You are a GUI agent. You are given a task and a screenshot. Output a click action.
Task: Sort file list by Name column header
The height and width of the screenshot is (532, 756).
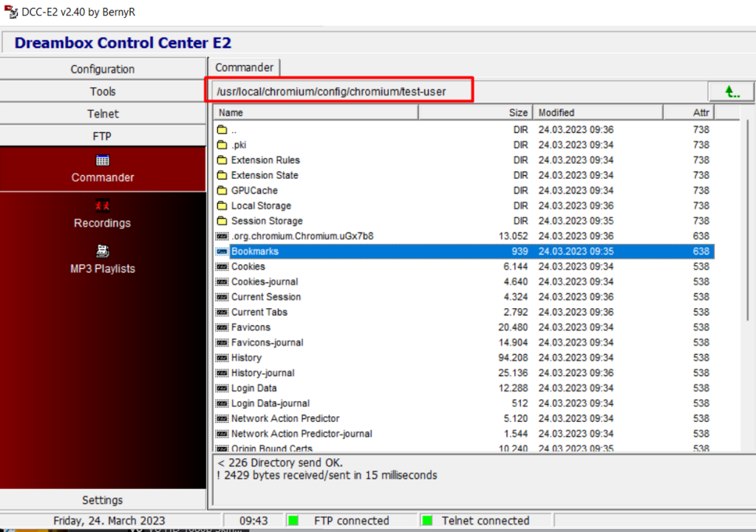316,112
